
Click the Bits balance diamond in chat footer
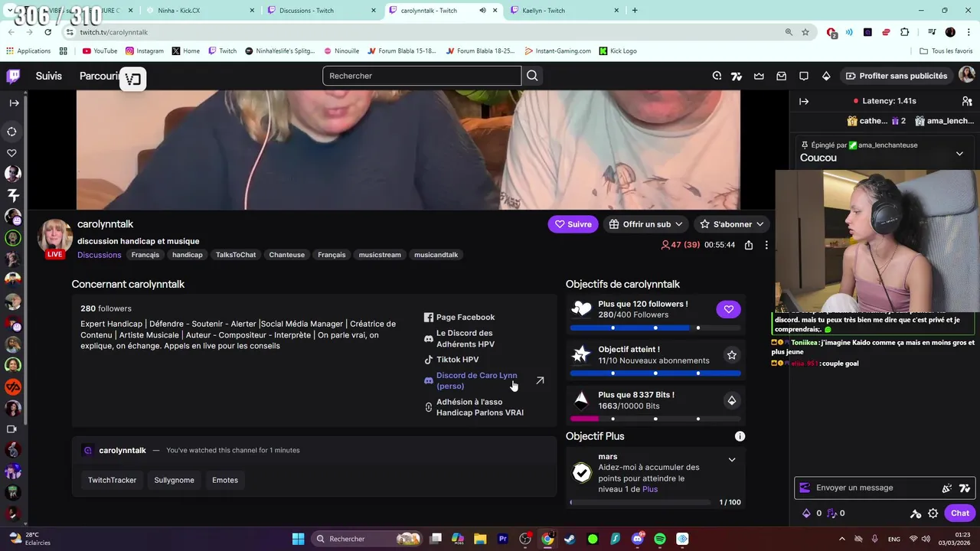[x=806, y=514]
